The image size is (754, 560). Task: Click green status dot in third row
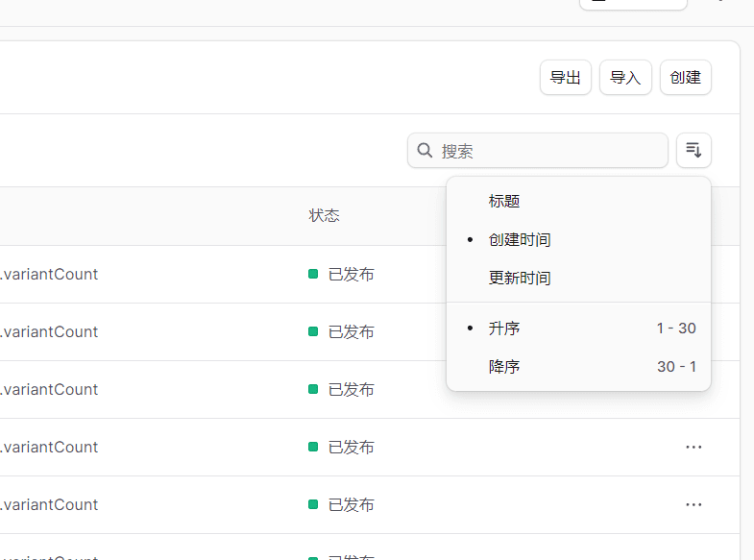(313, 389)
